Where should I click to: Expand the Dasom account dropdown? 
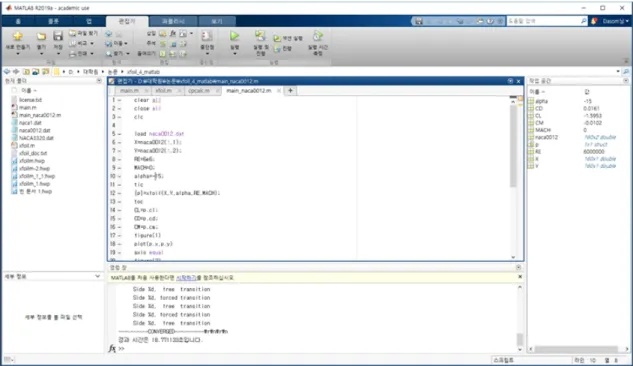tap(615, 21)
